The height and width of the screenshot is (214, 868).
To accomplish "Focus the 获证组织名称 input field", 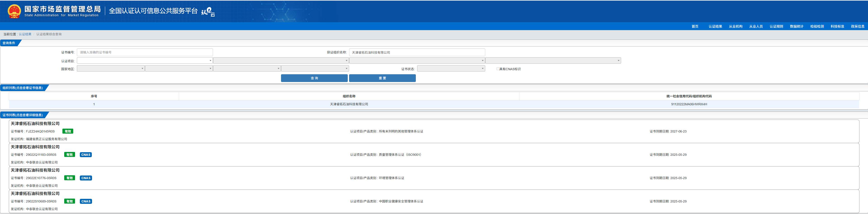I will pos(417,52).
